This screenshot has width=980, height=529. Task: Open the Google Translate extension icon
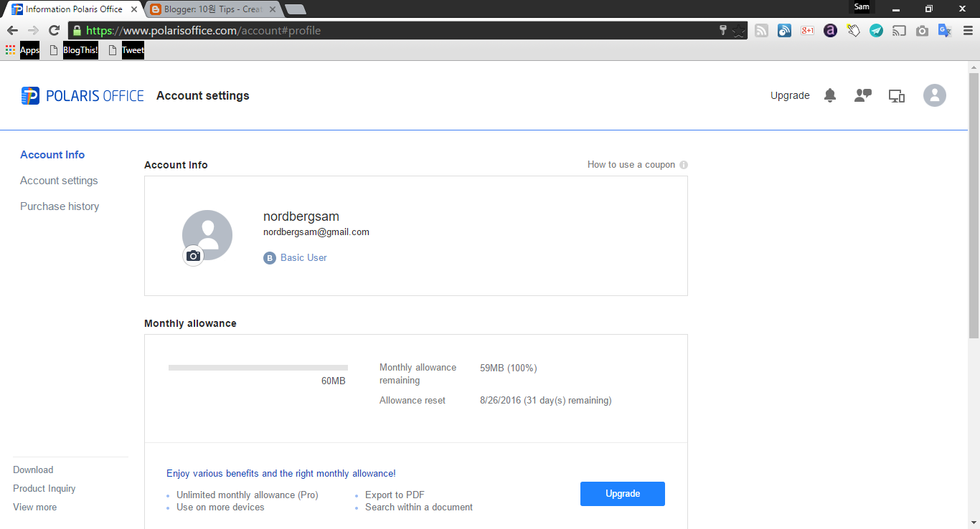(945, 31)
